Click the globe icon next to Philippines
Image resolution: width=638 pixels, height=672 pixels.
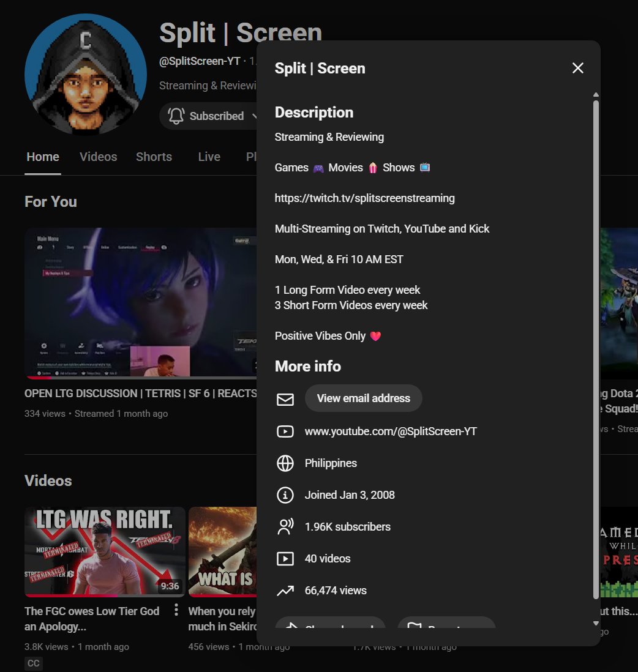(285, 463)
